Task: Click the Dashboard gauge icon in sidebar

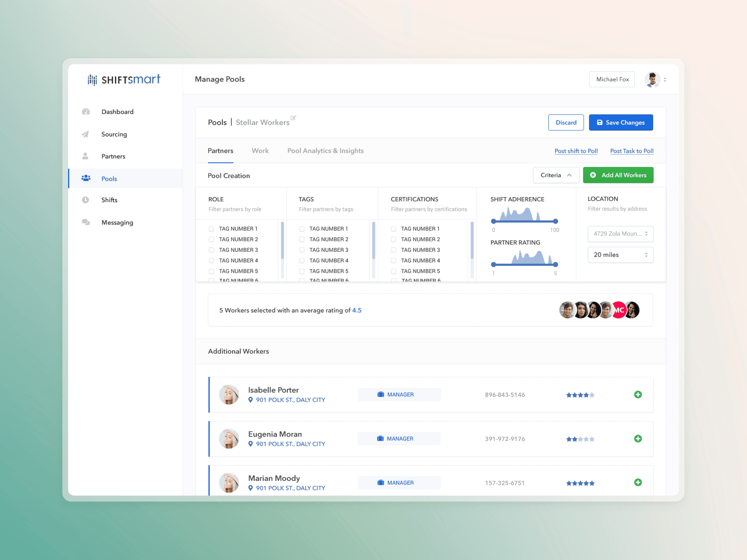Action: point(86,112)
